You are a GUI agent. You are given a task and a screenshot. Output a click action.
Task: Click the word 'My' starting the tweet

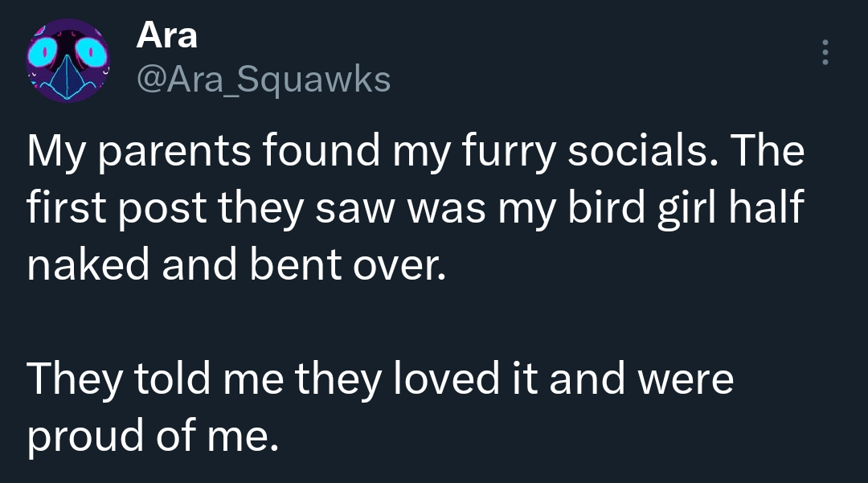click(x=53, y=153)
